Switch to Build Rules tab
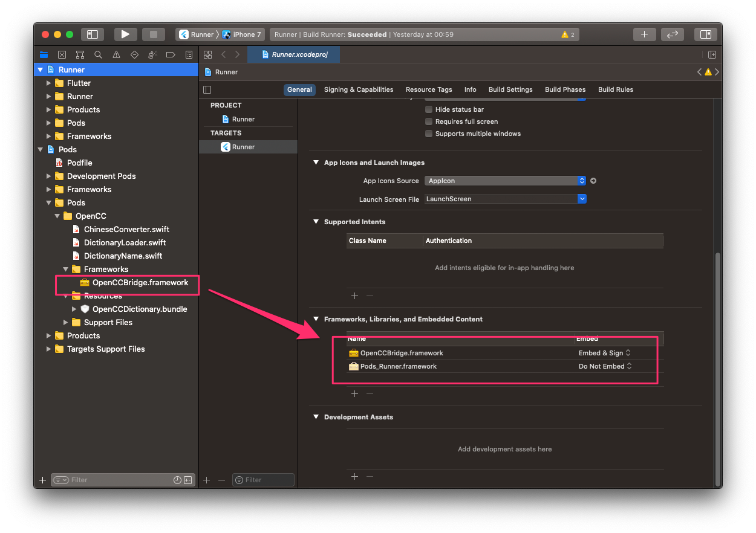 click(616, 89)
